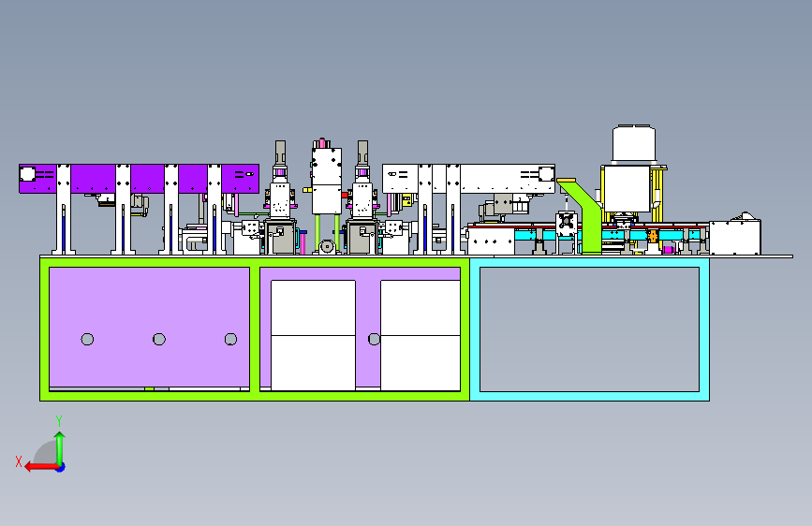Select the tall white unit at the machine center
This screenshot has height=526, width=812.
pyautogui.click(x=327, y=180)
